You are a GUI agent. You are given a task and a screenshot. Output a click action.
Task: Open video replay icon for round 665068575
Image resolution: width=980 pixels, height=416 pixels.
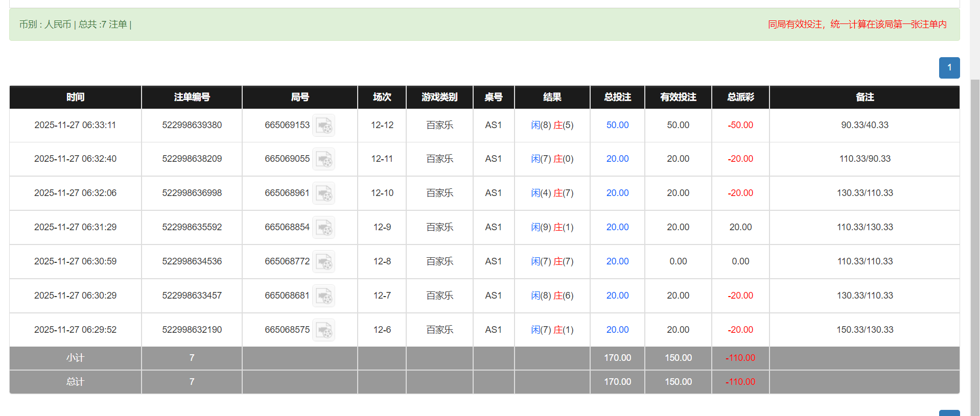pos(323,330)
